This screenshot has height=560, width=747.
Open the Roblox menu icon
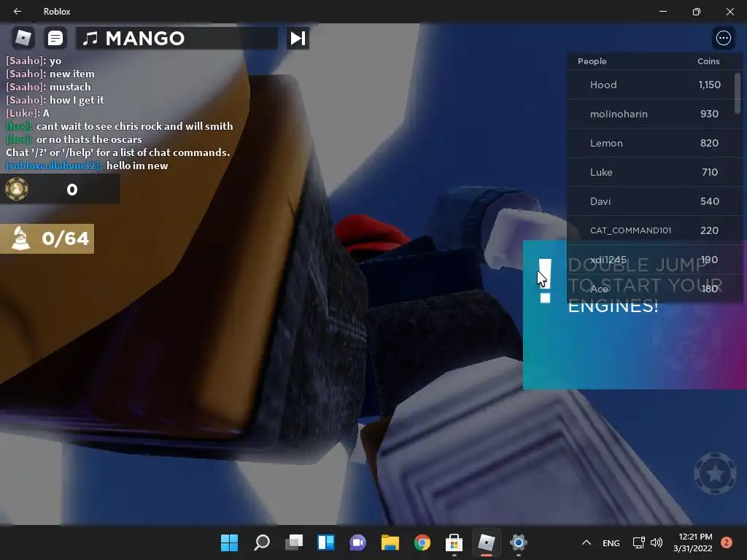[x=23, y=38]
